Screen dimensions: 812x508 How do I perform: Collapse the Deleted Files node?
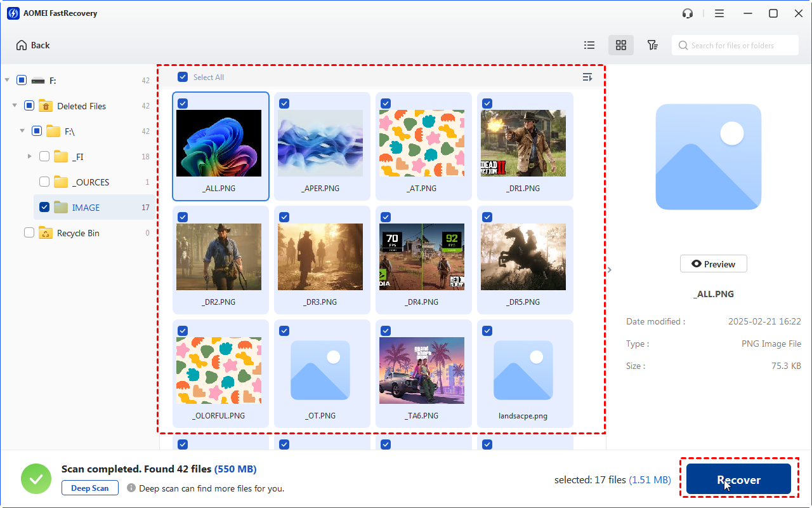click(15, 106)
